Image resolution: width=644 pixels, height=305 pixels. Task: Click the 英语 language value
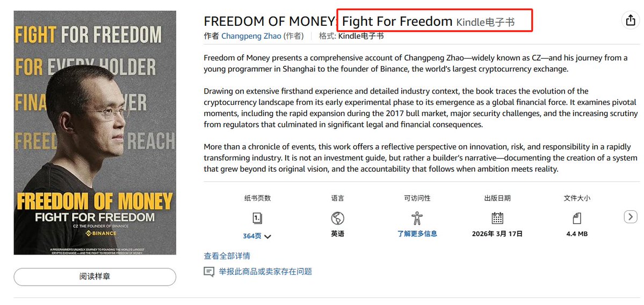pos(338,234)
